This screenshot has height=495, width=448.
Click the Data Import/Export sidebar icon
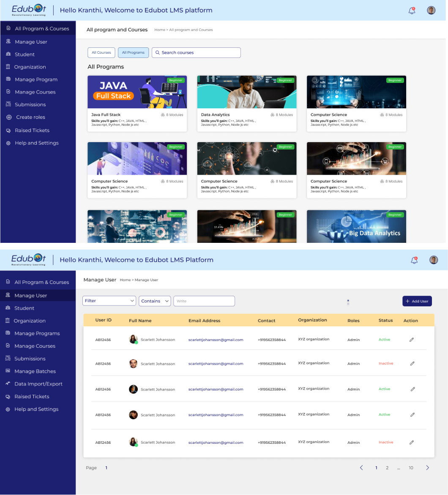(x=8, y=384)
